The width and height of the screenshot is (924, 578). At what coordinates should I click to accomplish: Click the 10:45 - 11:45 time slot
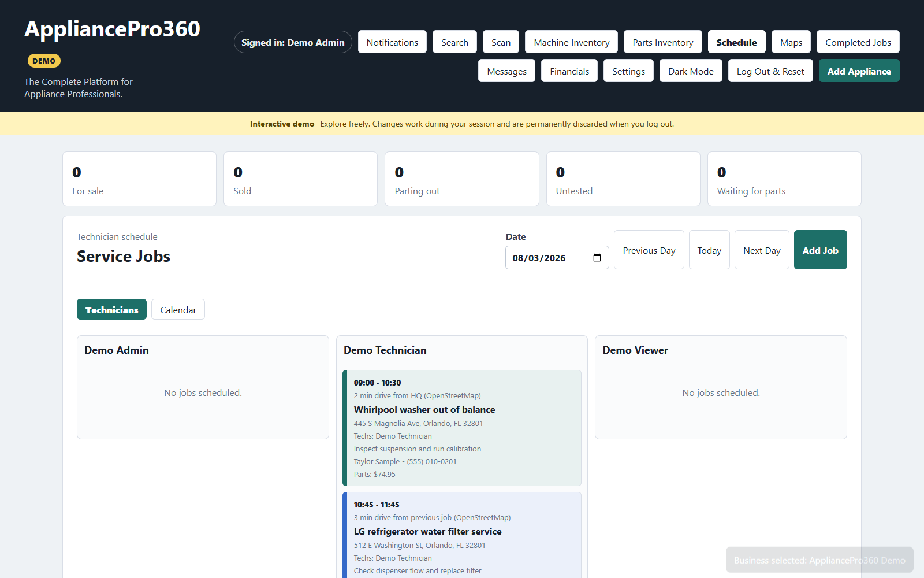[377, 505]
